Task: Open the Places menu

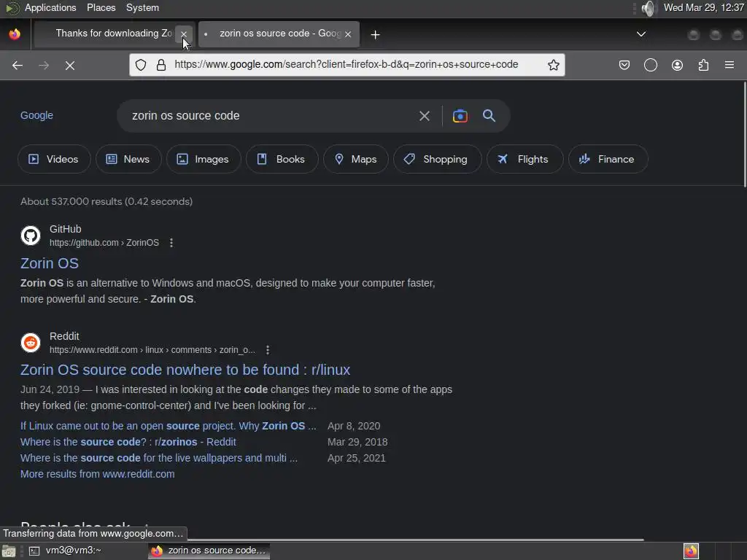Action: click(101, 7)
